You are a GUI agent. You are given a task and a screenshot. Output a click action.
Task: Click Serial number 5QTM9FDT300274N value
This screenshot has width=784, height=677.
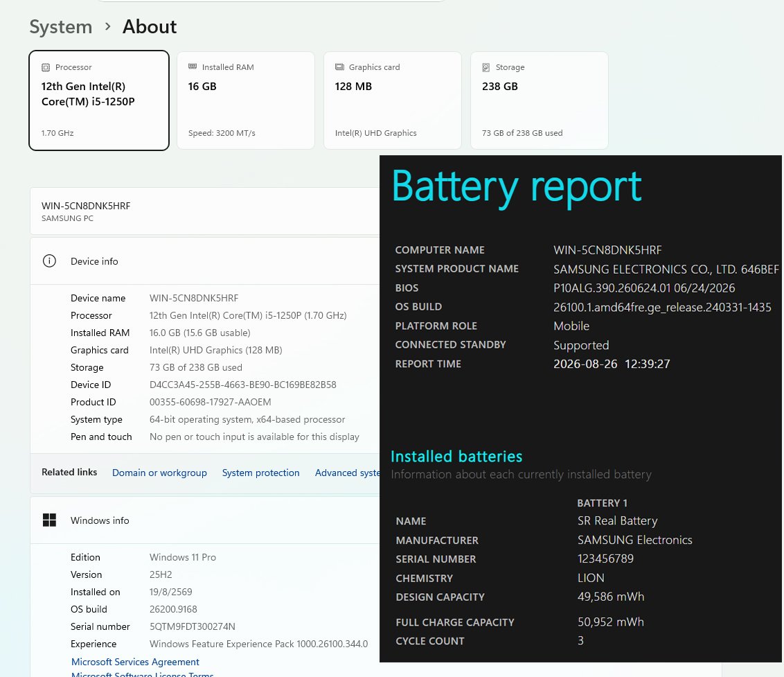(x=192, y=626)
